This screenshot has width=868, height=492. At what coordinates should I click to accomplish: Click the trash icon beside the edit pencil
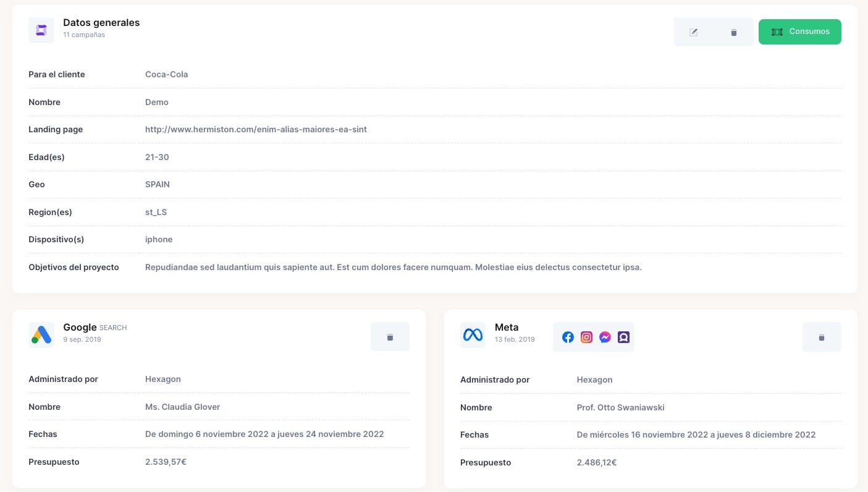point(734,32)
